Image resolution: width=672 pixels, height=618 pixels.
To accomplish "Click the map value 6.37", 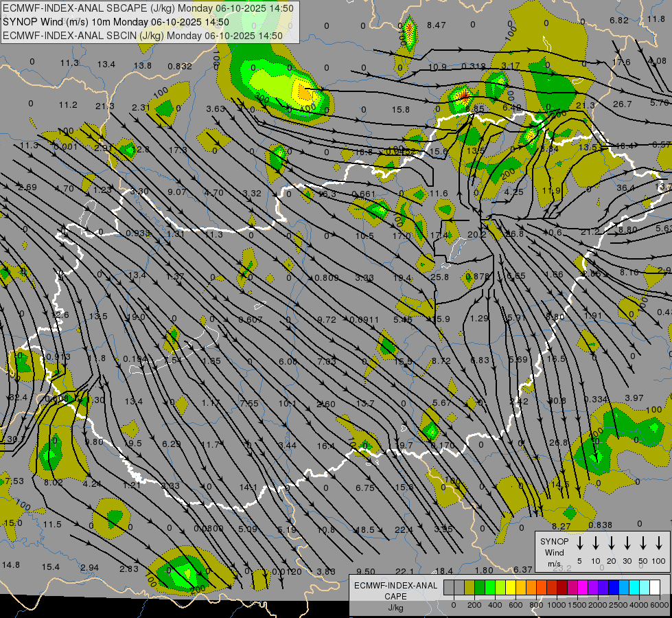I will [523, 569].
